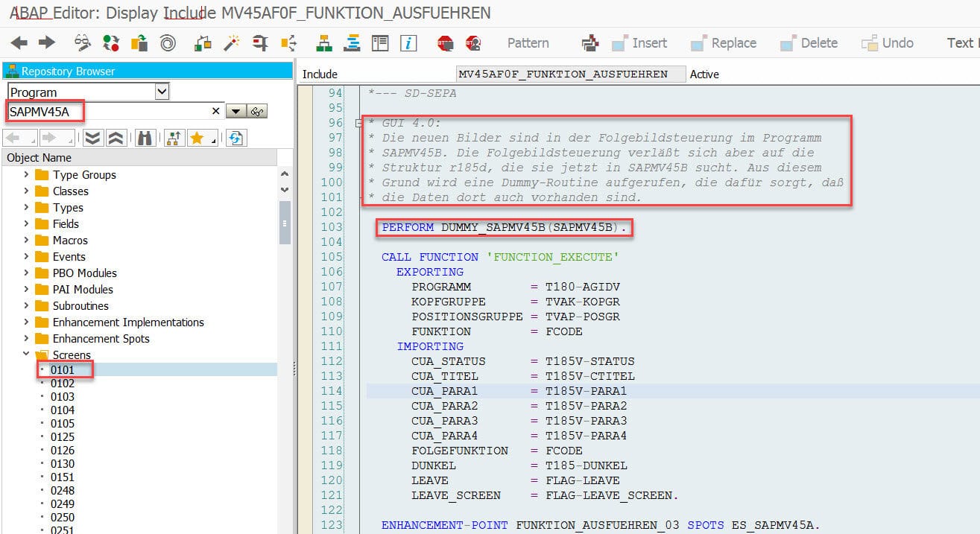The image size is (980, 534).
Task: Click the Pretty Printer magic wand icon
Action: (230, 43)
